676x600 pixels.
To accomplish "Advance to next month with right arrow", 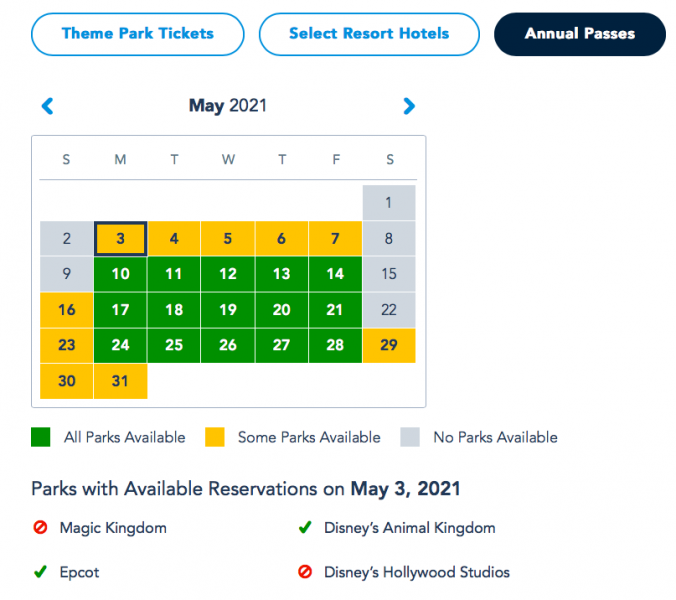I will (408, 106).
